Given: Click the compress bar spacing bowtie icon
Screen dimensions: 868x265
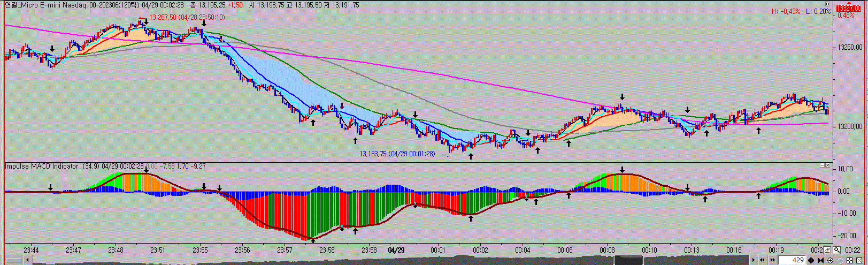Looking at the screenshot, I should tap(820, 260).
